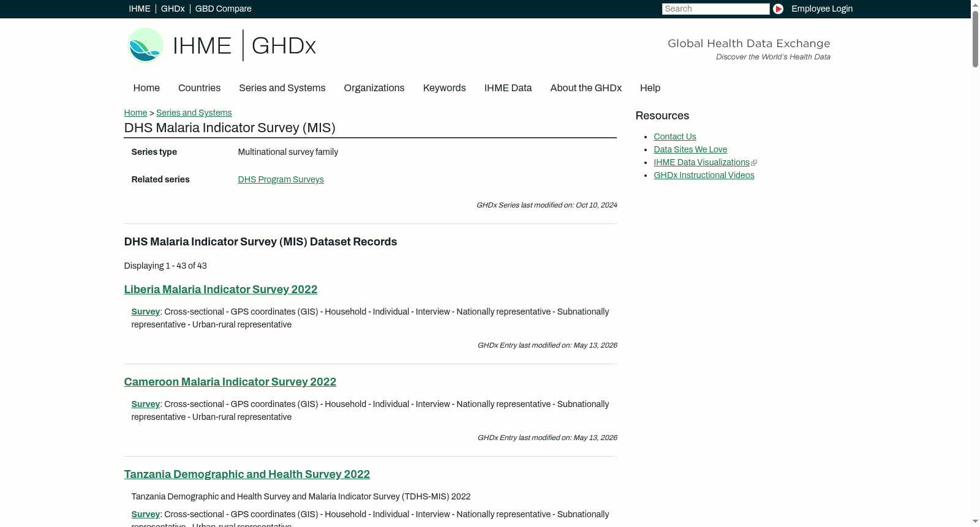The height and width of the screenshot is (527, 980).
Task: Open the Countries menu
Action: pyautogui.click(x=199, y=88)
